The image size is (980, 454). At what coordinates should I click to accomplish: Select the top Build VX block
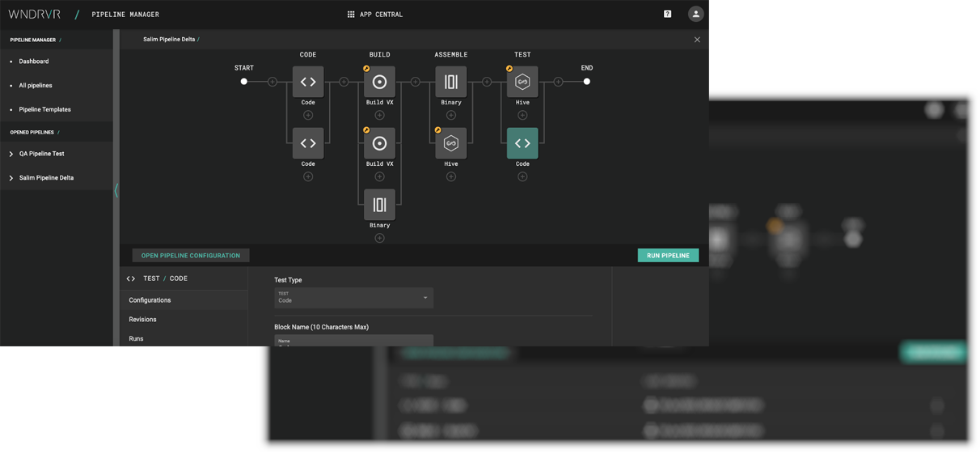379,82
